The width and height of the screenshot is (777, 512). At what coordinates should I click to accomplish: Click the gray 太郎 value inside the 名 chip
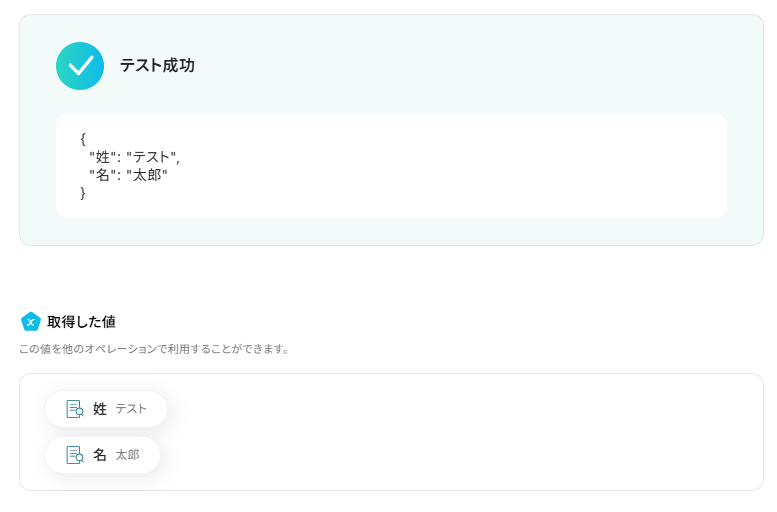(x=127, y=455)
